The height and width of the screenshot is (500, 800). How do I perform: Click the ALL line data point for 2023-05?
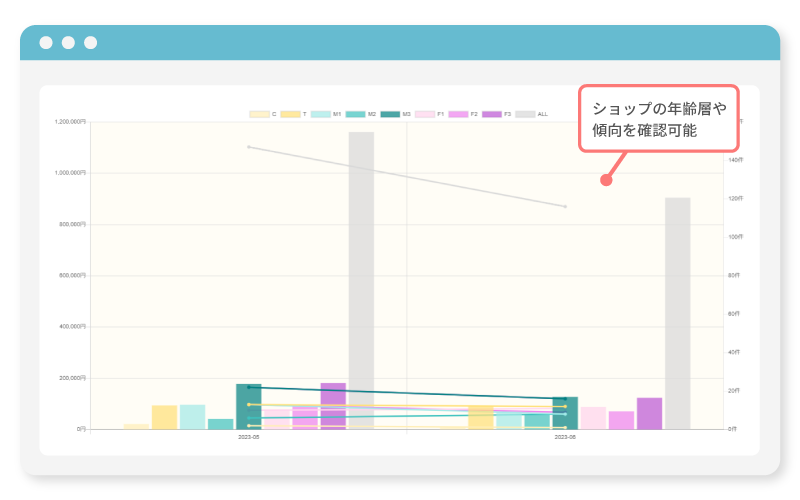pyautogui.click(x=248, y=147)
